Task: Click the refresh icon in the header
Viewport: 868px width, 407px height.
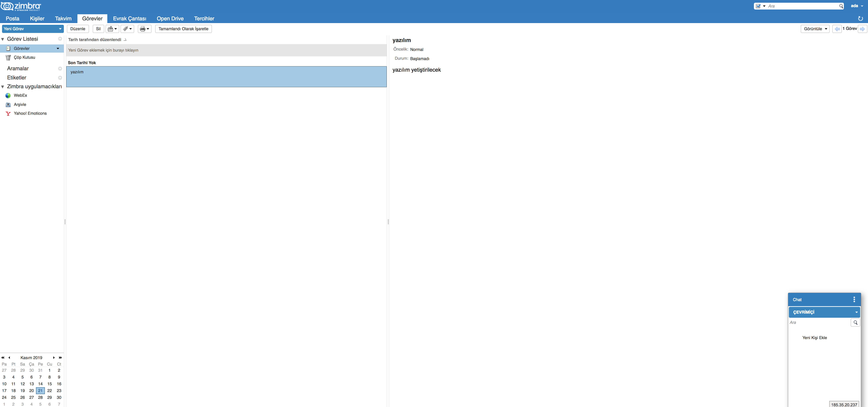Action: pyautogui.click(x=860, y=18)
